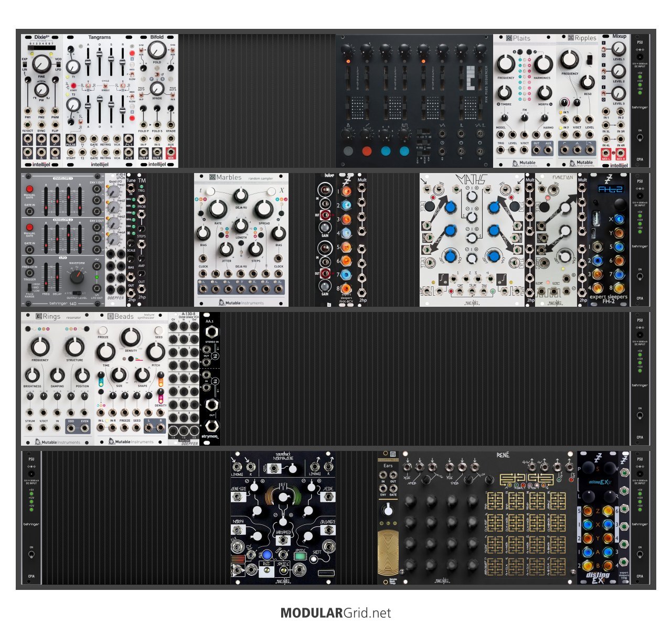
Task: Click the STRUCTURE knob on Rings
Action: click(x=74, y=347)
